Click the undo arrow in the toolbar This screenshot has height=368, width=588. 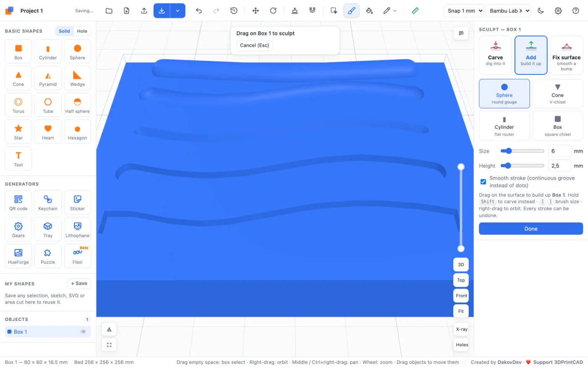[x=199, y=11]
